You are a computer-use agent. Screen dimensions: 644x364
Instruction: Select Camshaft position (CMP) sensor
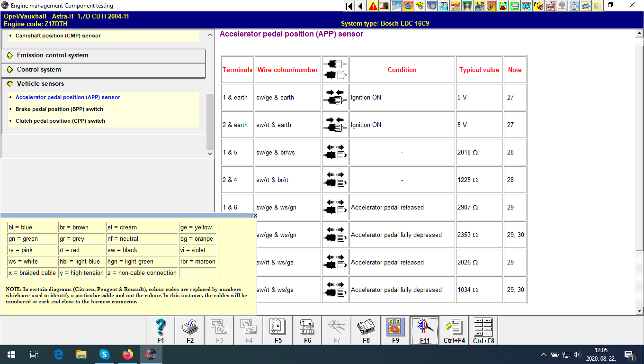[x=58, y=36]
